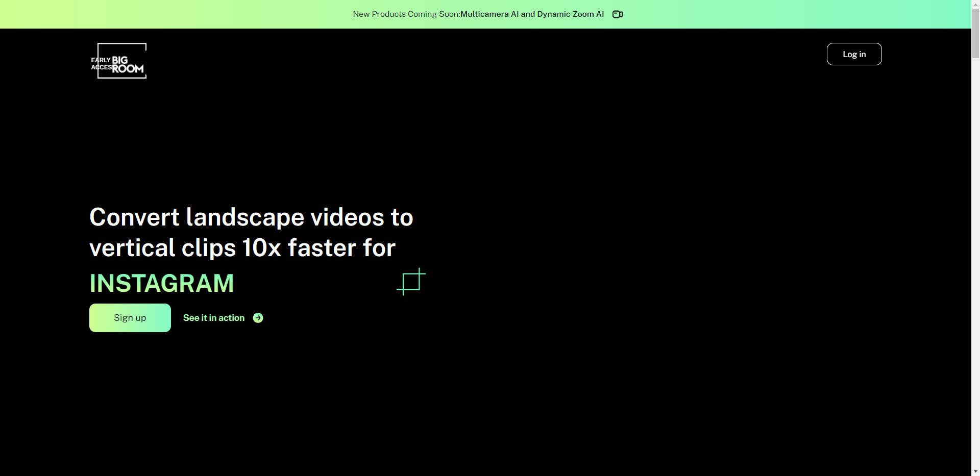Click the scrollbar down arrow
Screen dimensions: 980x476
tap(975, 471)
